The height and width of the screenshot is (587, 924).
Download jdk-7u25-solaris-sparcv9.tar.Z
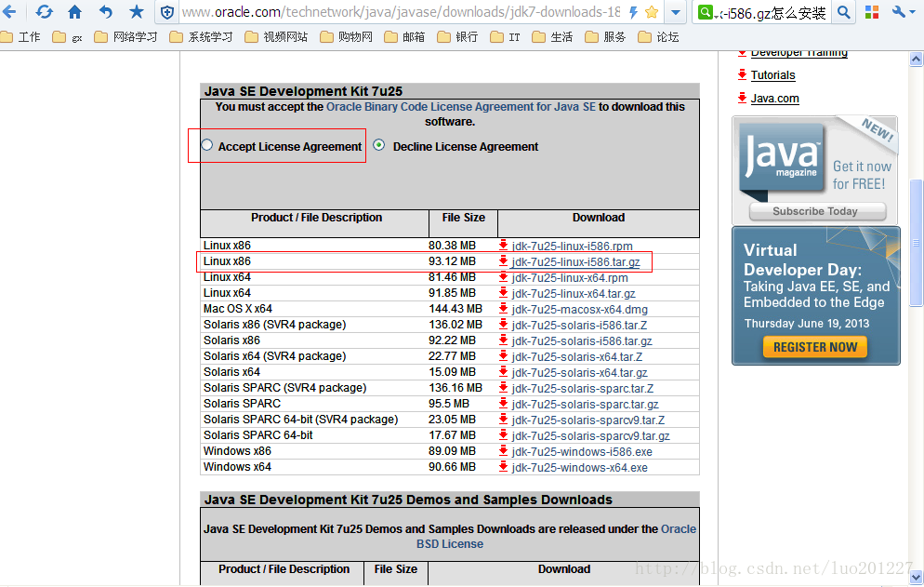587,420
